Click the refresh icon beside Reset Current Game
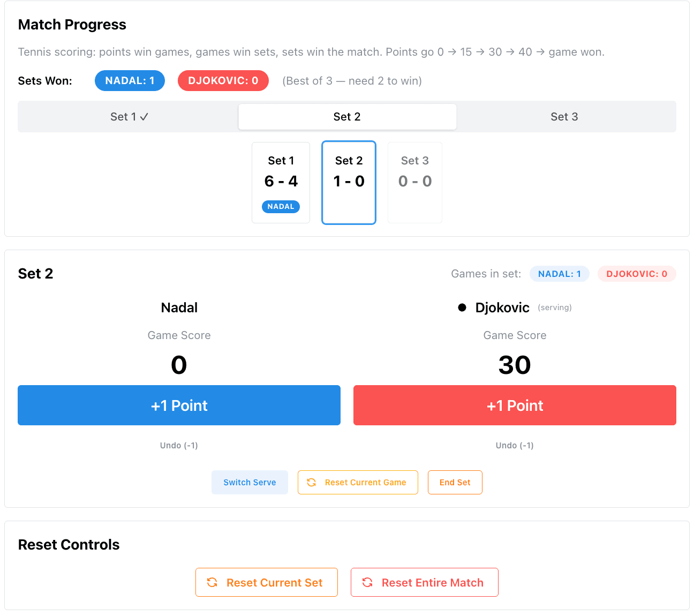 click(312, 482)
